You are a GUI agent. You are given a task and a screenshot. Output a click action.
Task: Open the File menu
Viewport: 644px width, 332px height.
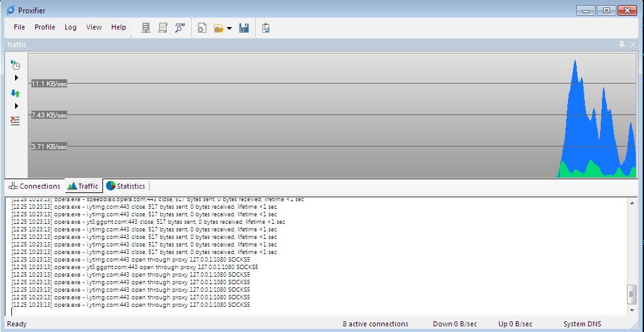[19, 27]
